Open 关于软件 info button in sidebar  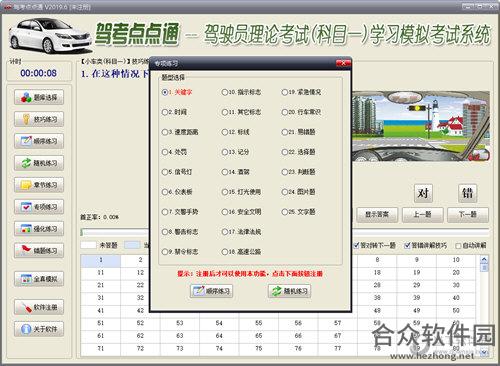click(39, 329)
